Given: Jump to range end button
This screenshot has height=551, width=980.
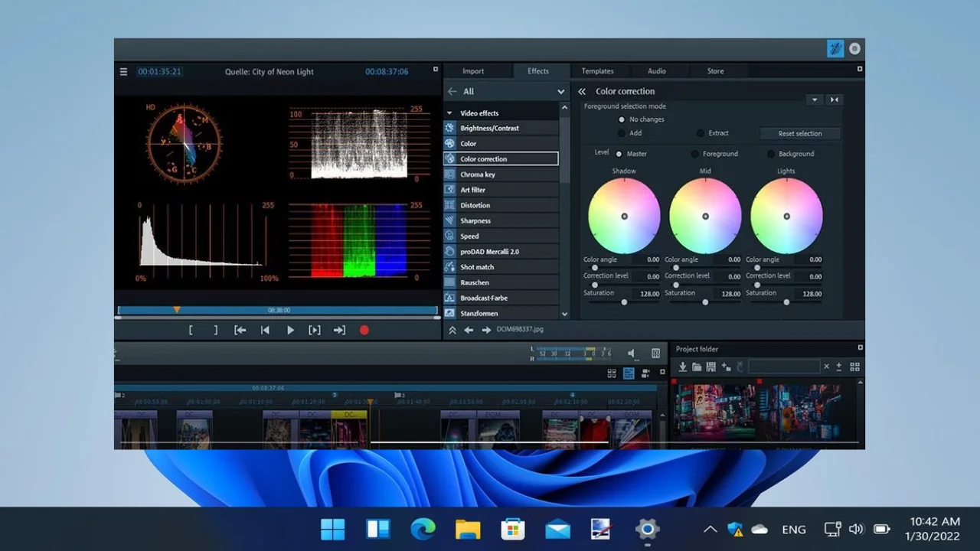Looking at the screenshot, I should [x=339, y=331].
